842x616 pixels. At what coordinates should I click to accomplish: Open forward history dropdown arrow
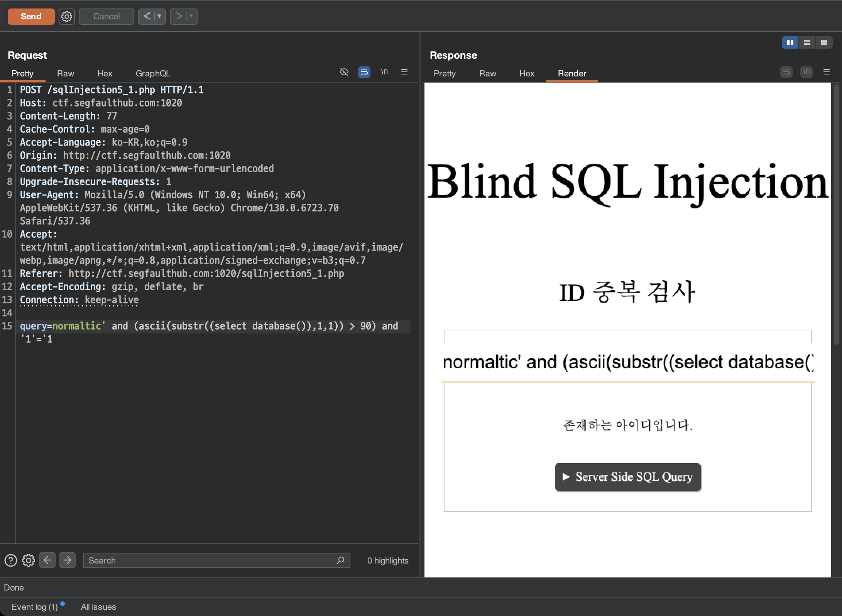click(x=191, y=16)
